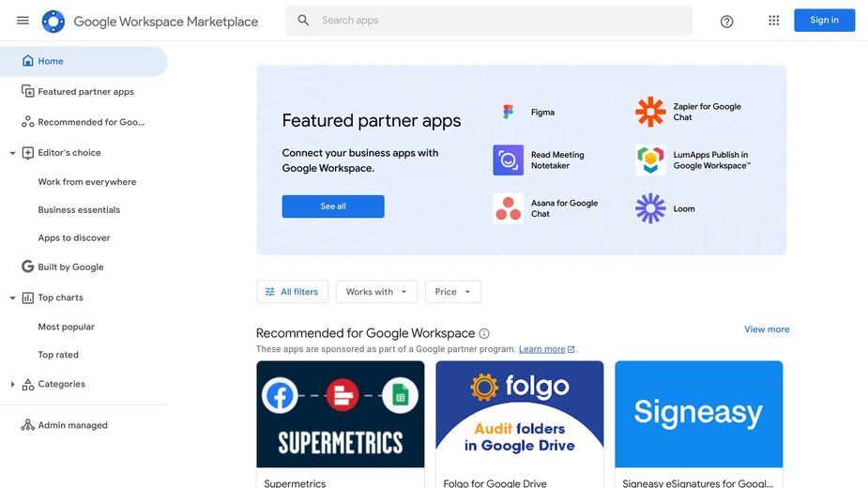Go to Featured partner apps in sidebar
The width and height of the screenshot is (868, 488).
coord(84,91)
